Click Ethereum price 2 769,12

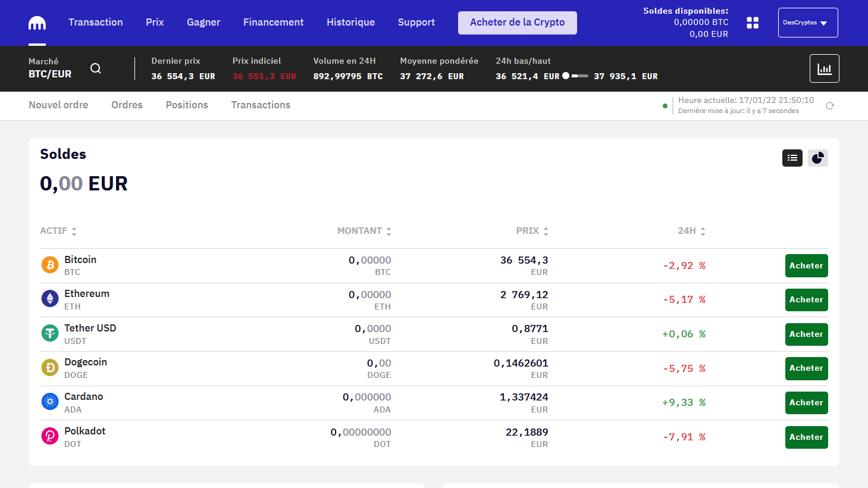[x=524, y=295]
